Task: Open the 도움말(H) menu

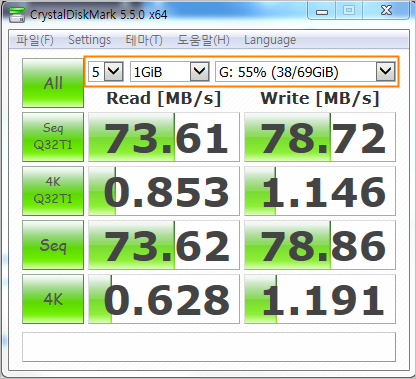Action: 203,40
